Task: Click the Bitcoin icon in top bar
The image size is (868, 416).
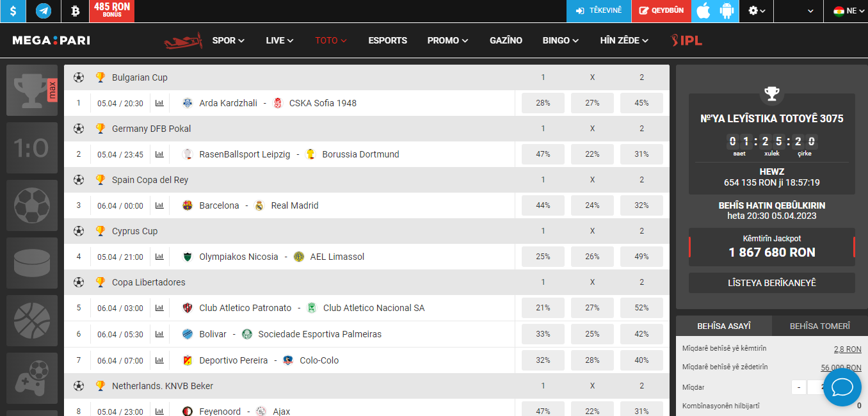Action: (x=75, y=11)
